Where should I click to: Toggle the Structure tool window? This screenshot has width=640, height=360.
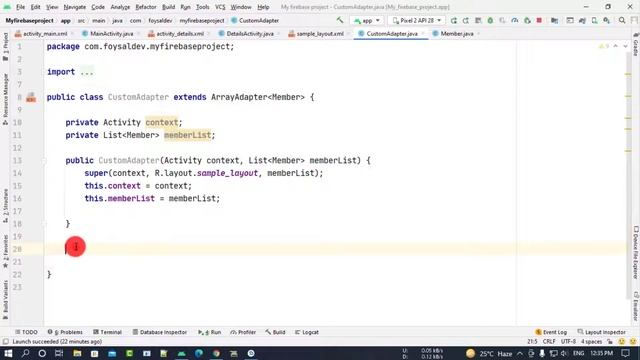tap(5, 205)
